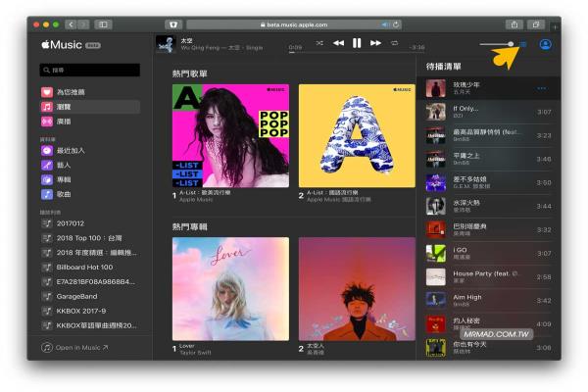The image size is (588, 392).
Task: Click the Taylor Swift artist name under Lover
Action: (x=195, y=353)
